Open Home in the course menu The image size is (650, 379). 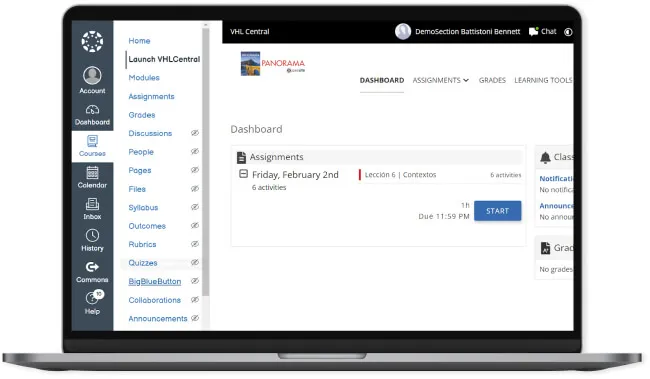pyautogui.click(x=139, y=41)
